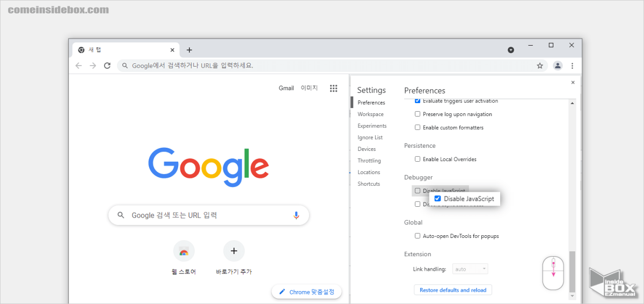Click the Chrome 맞춤설정 button
644x304 pixels.
(x=306, y=292)
